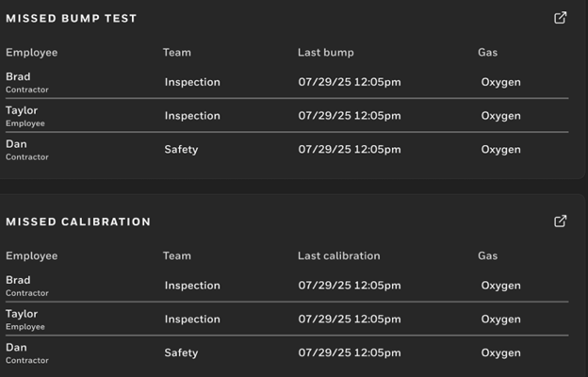Sort by Last calibration column header
The image size is (588, 377).
point(339,256)
